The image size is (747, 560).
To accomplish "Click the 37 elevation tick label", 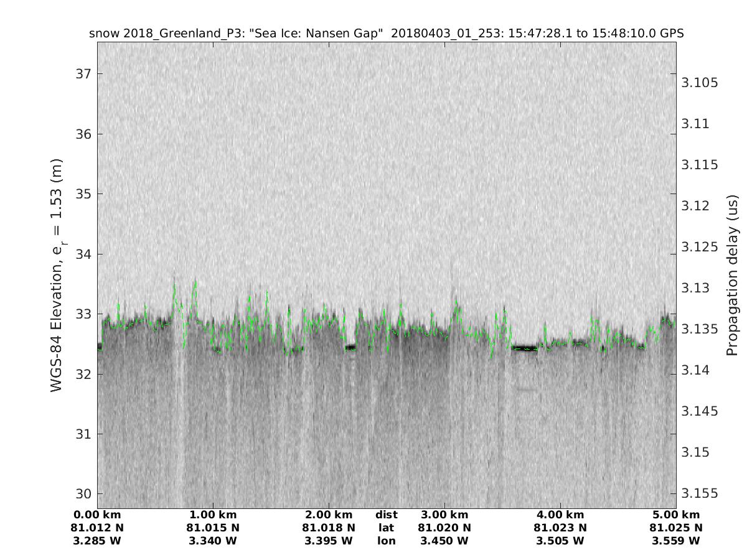I will 84,74.
